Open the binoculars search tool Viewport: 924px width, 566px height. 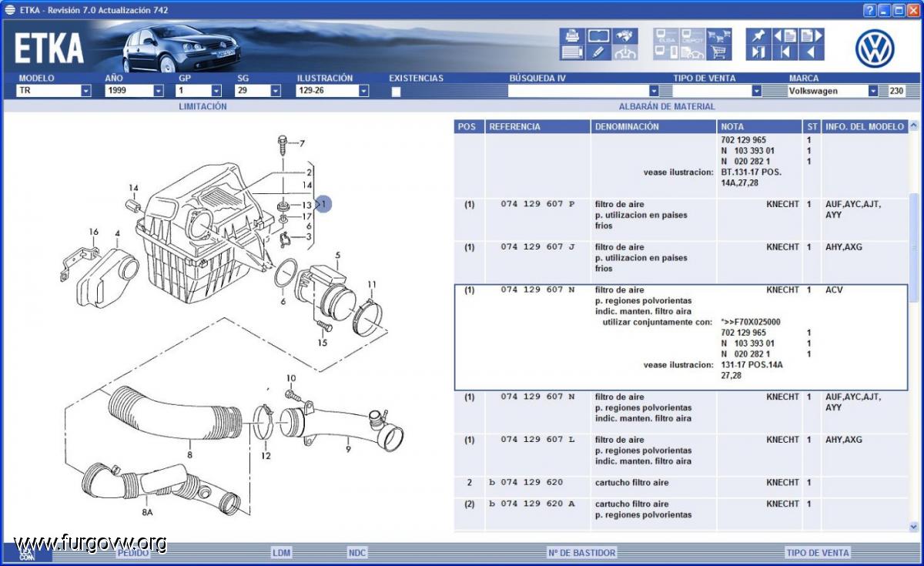click(624, 35)
